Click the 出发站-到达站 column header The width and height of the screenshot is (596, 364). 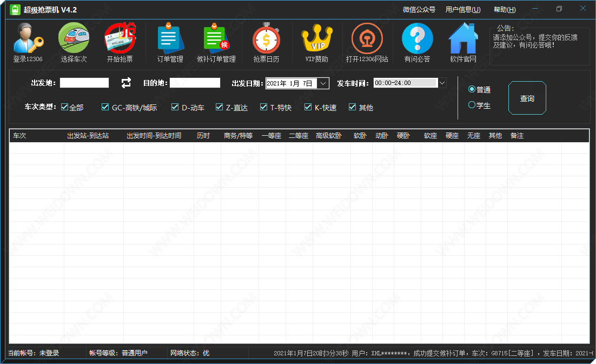pos(88,136)
